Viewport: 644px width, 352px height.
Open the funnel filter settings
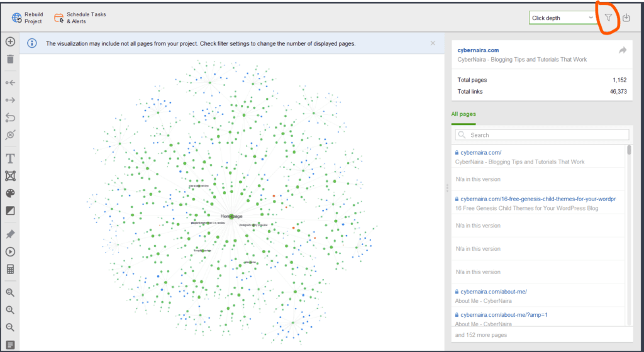click(x=608, y=18)
